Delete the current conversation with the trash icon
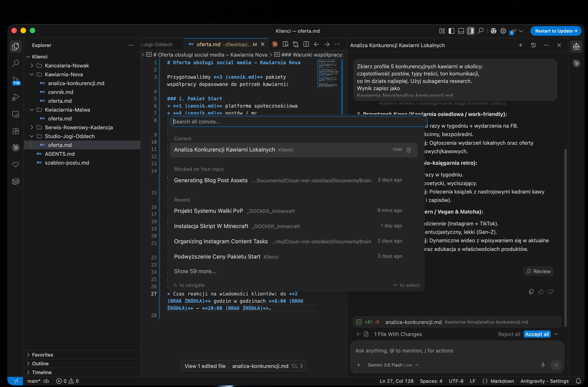 click(x=409, y=150)
